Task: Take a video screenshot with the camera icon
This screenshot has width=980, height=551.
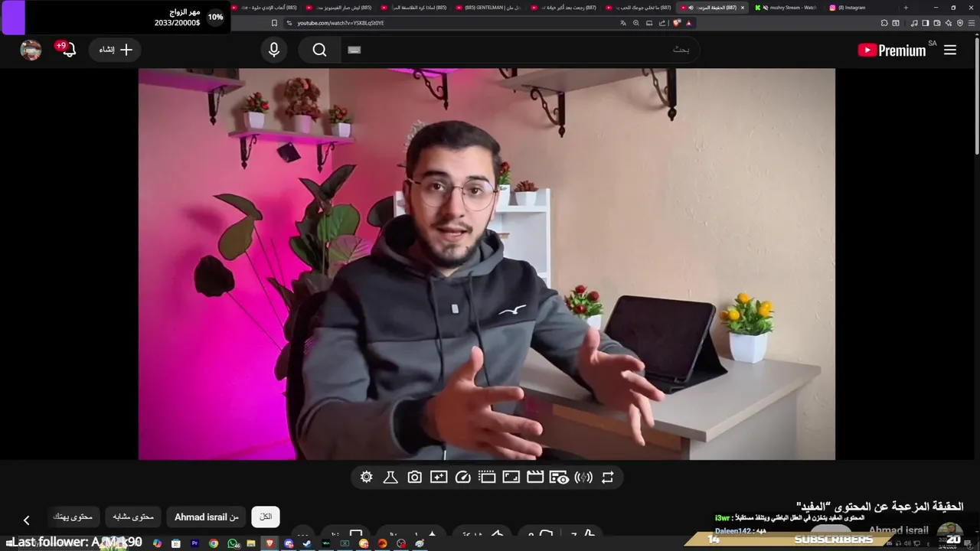Action: [414, 478]
